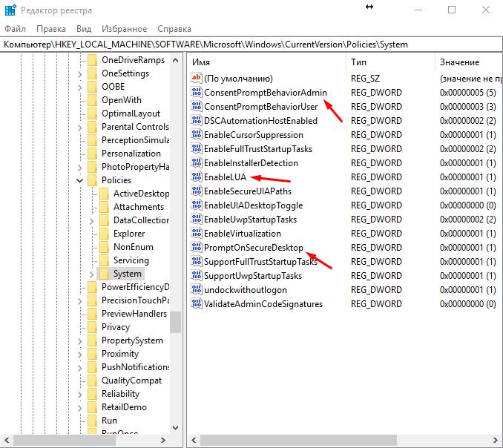This screenshot has height=448, width=503.
Task: Click the DWORD icon of EnableUIADesktopToggle
Action: coord(197,205)
